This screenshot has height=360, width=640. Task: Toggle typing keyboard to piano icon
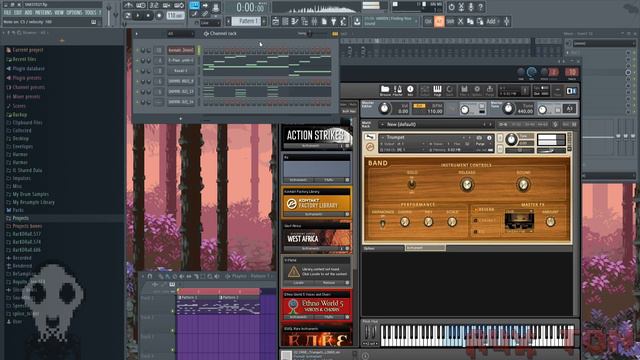click(x=194, y=5)
